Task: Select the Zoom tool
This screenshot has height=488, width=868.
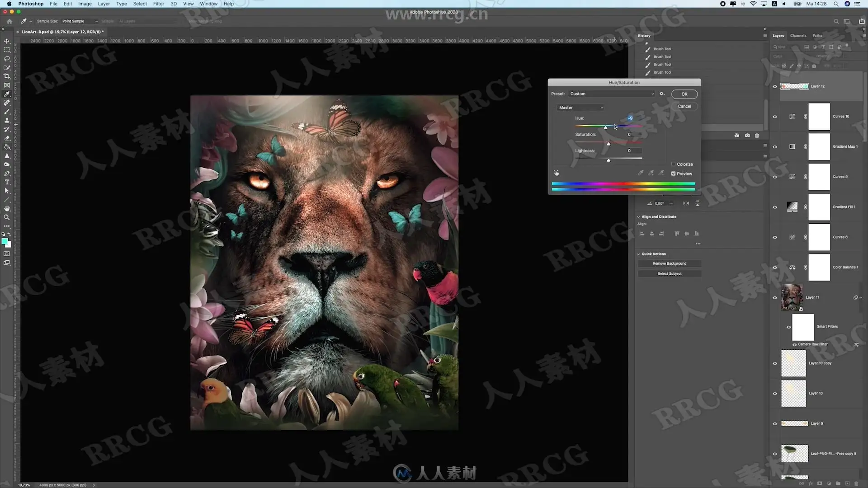Action: [x=7, y=217]
